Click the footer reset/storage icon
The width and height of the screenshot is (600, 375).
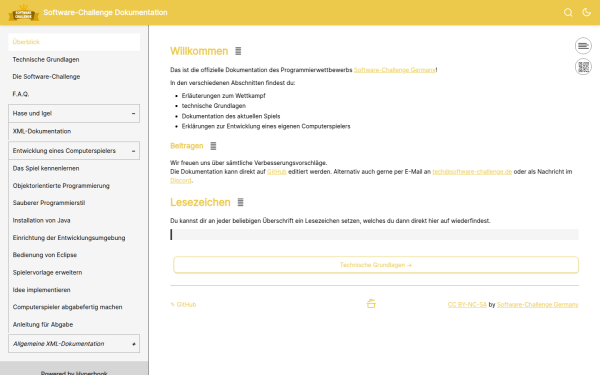pos(371,304)
